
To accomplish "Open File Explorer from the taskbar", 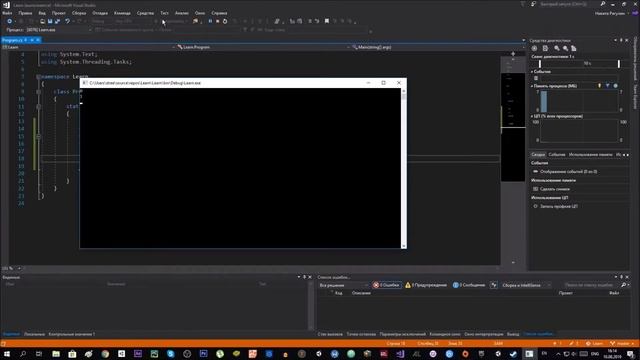I will 56,354.
